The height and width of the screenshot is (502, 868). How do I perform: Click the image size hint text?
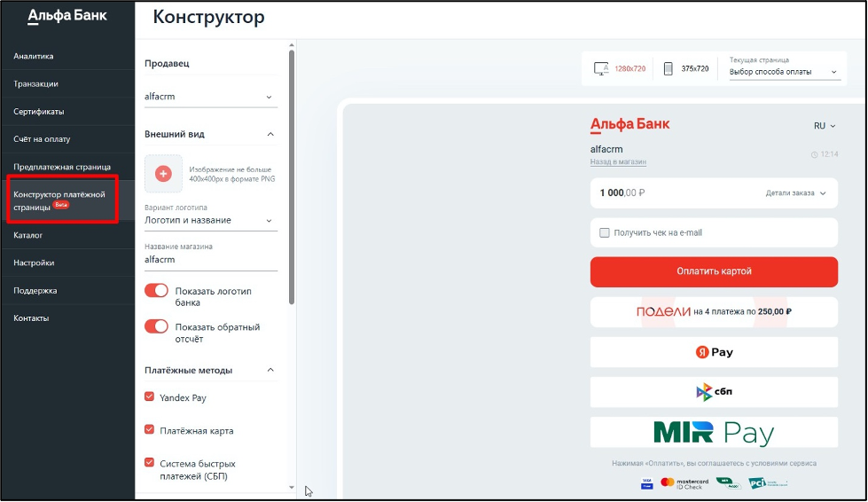(232, 174)
